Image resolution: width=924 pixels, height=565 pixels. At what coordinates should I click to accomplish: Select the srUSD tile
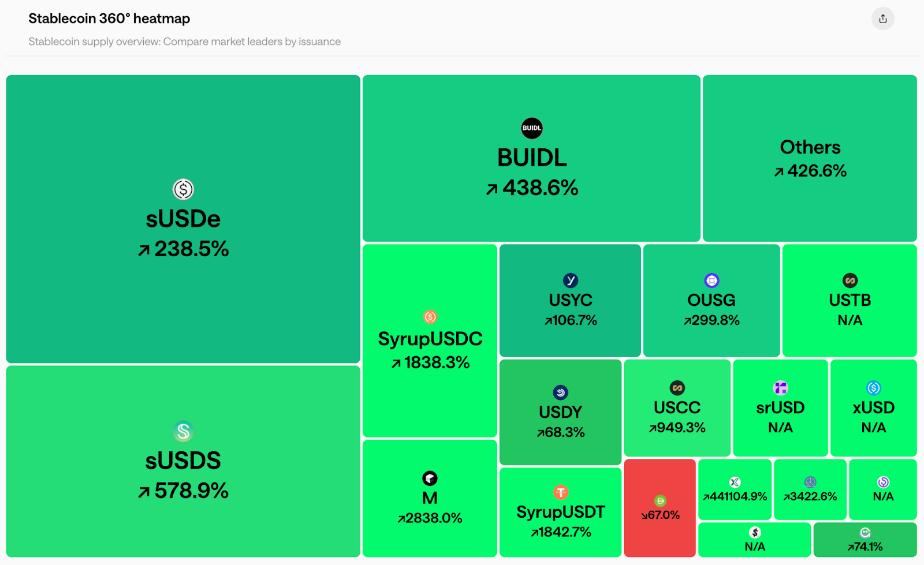(780, 408)
